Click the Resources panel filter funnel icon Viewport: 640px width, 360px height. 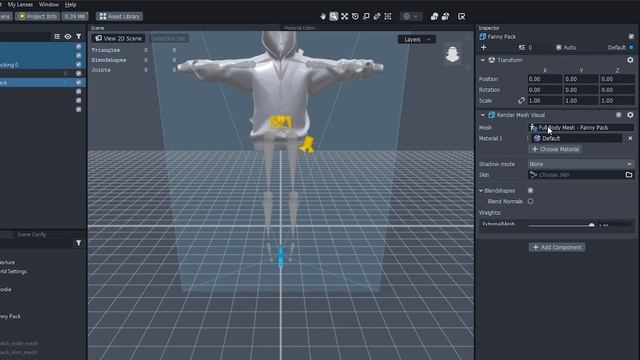78,243
